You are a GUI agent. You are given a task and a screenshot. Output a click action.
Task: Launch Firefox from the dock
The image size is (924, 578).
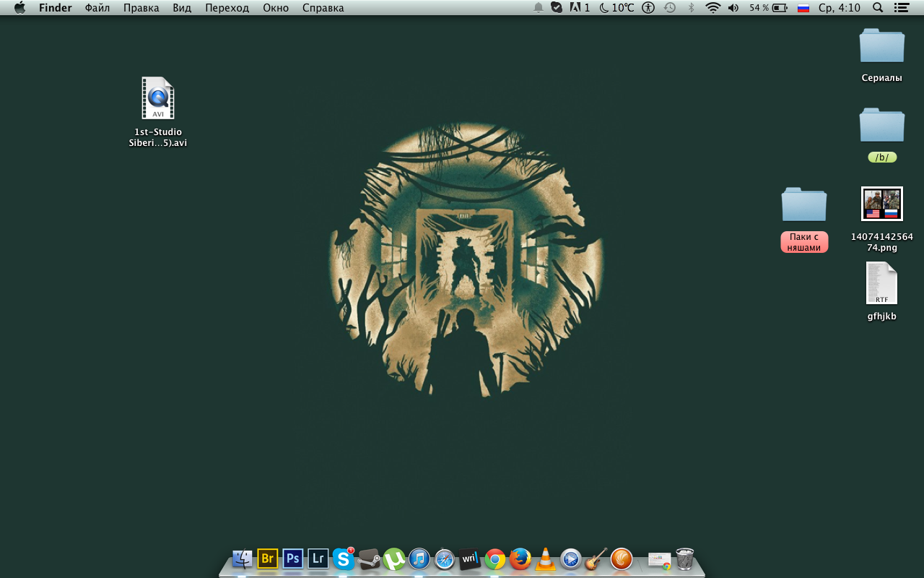pos(520,558)
